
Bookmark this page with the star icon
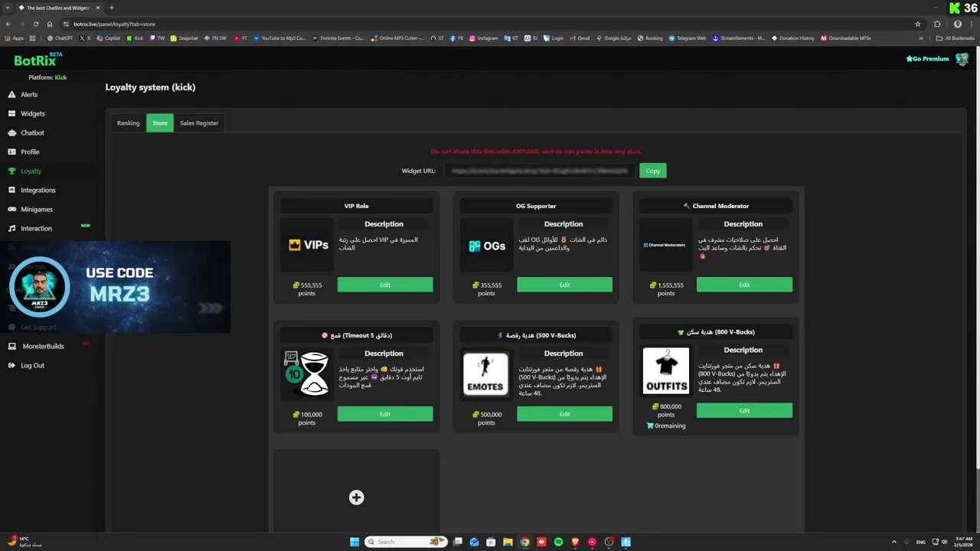(918, 24)
